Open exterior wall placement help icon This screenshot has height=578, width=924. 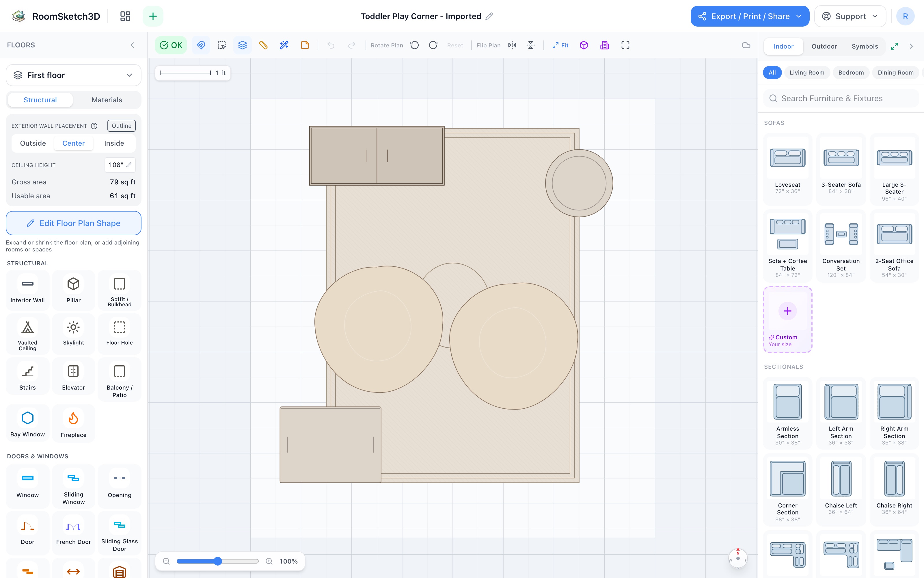pos(94,126)
